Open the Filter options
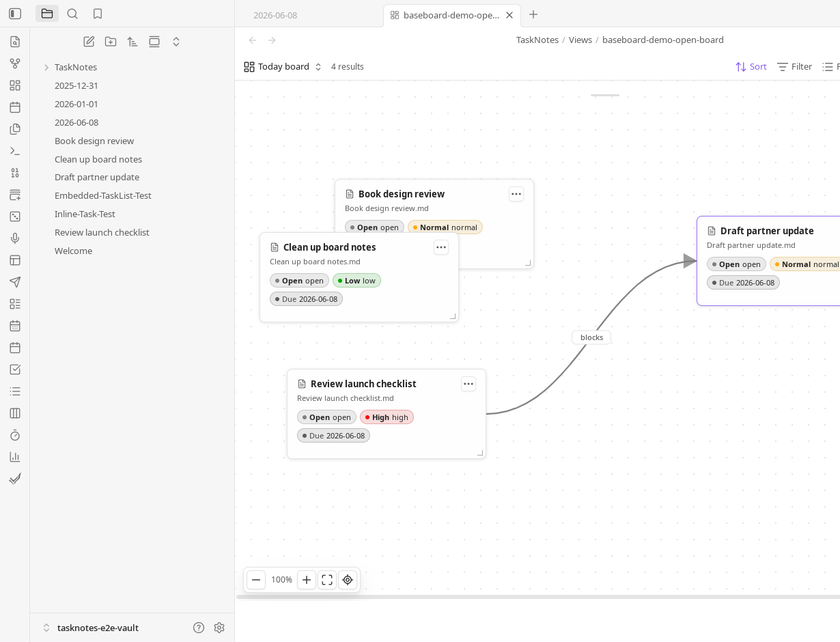 [794, 67]
